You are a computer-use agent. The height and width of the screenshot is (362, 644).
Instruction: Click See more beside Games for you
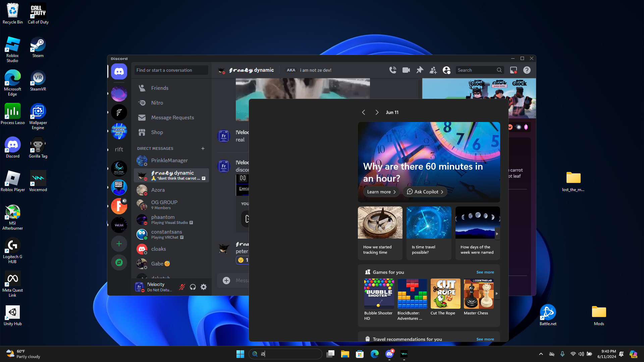tap(485, 272)
